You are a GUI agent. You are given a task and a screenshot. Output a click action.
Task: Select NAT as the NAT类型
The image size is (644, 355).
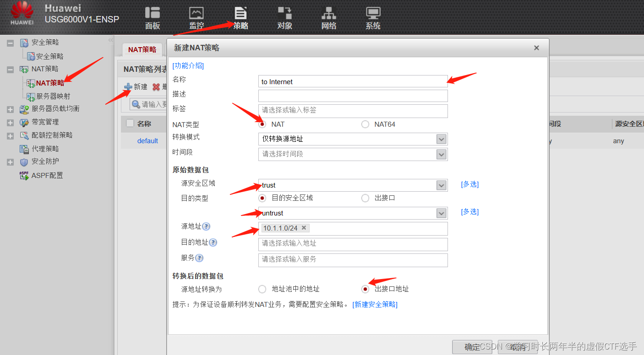pyautogui.click(x=262, y=124)
